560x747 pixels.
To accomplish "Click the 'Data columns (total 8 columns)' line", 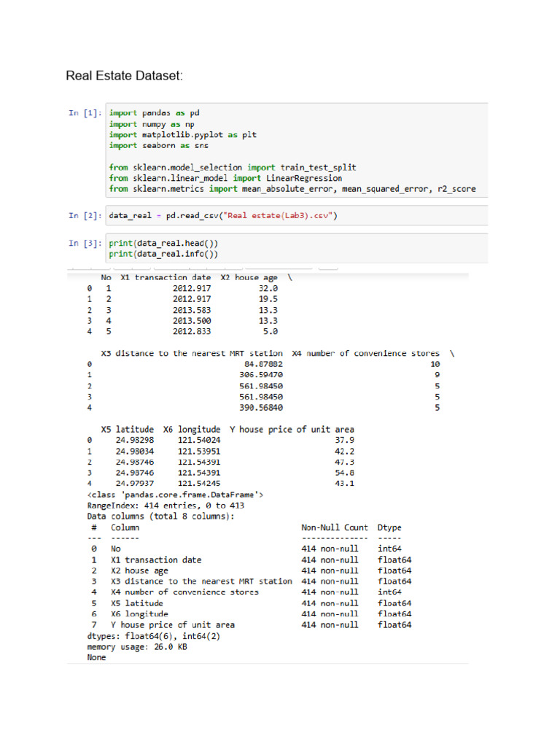I will (x=161, y=516).
